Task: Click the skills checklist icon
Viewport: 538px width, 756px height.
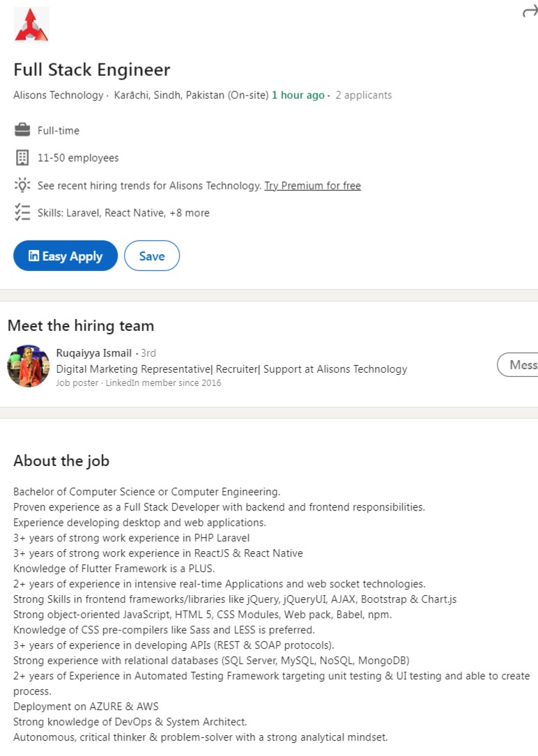Action: point(22,213)
